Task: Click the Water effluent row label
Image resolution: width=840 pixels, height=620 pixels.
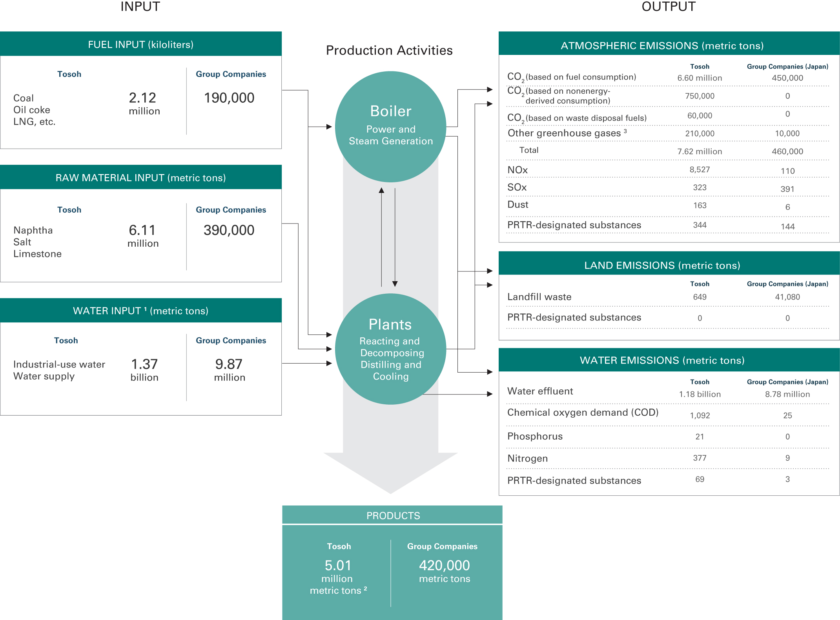Action: (x=540, y=391)
